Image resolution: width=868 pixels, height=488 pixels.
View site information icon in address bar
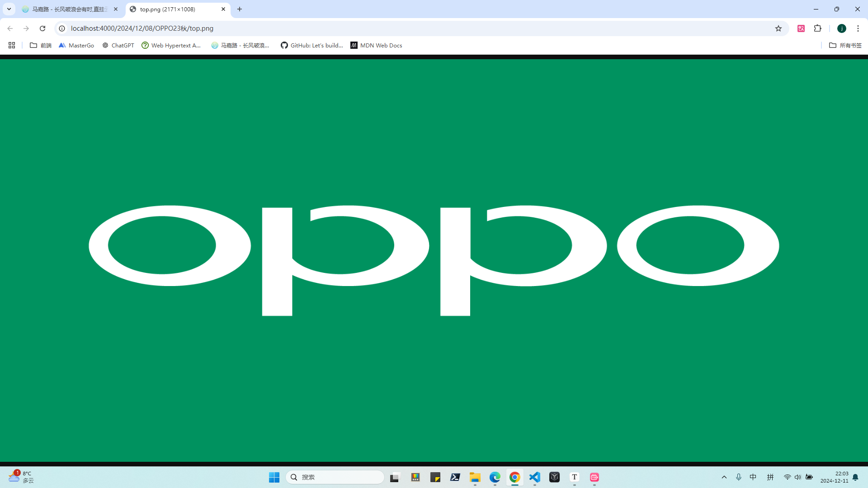point(62,28)
